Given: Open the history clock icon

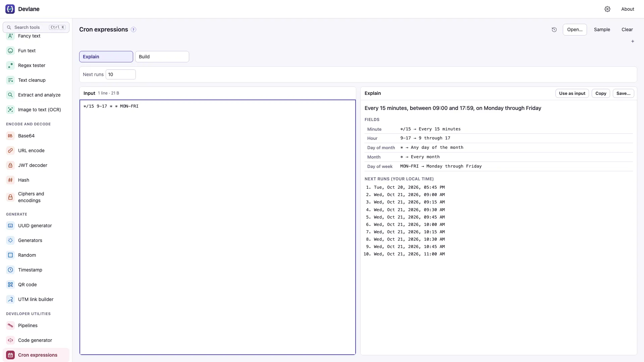Looking at the screenshot, I should point(554,29).
